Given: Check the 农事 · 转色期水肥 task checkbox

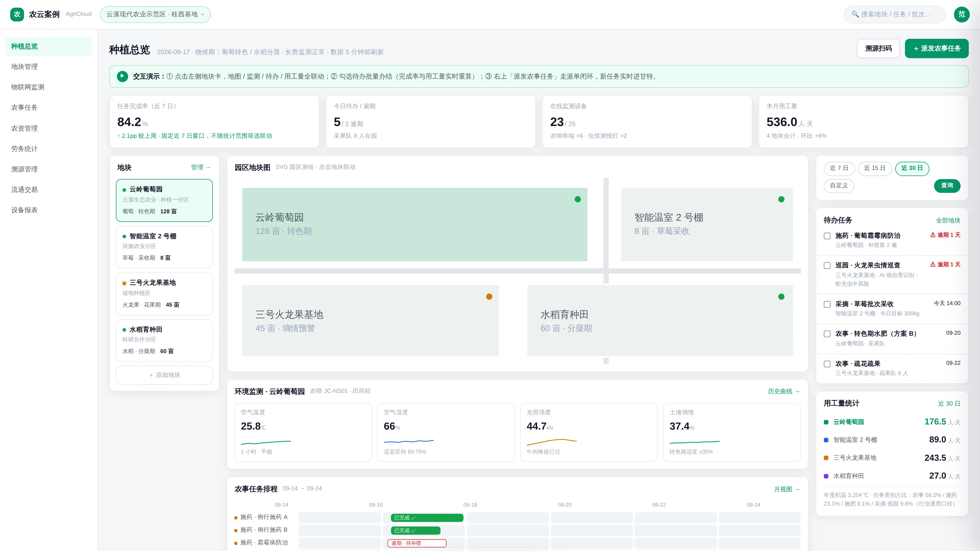Looking at the screenshot, I should click(827, 334).
